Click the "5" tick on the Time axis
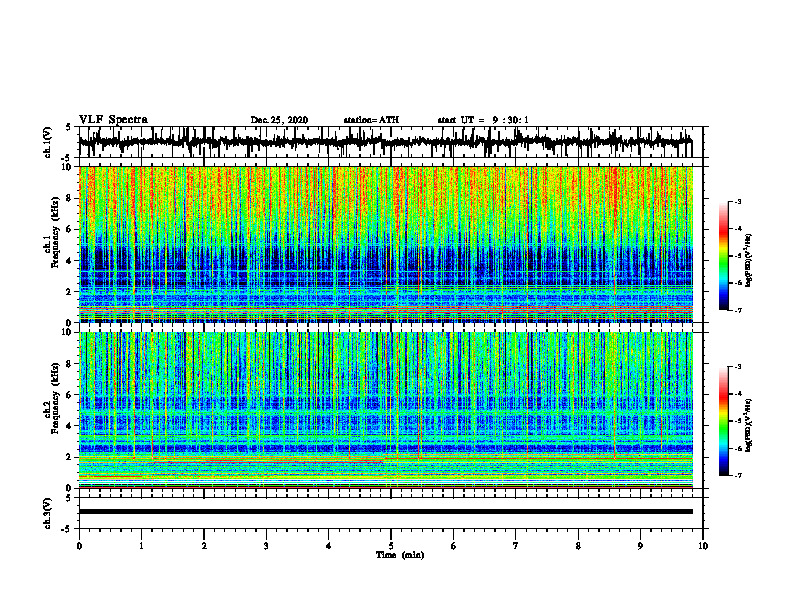 [x=391, y=546]
